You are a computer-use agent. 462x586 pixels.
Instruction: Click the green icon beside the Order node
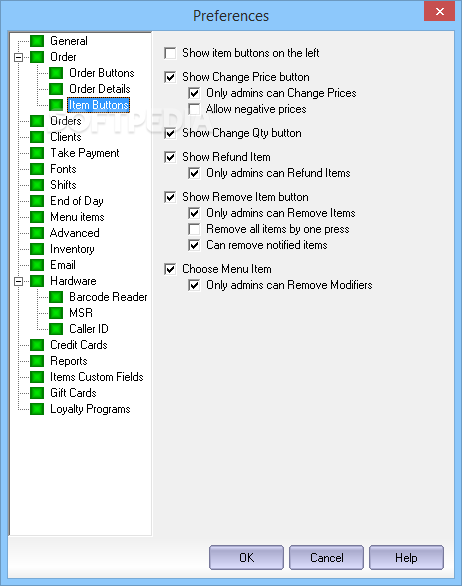coord(37,57)
